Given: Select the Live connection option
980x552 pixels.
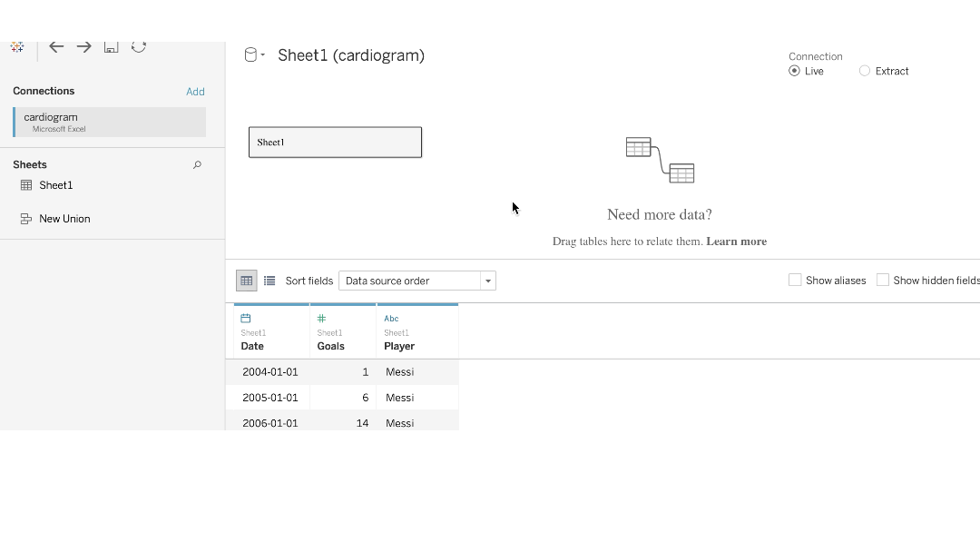Looking at the screenshot, I should (794, 71).
